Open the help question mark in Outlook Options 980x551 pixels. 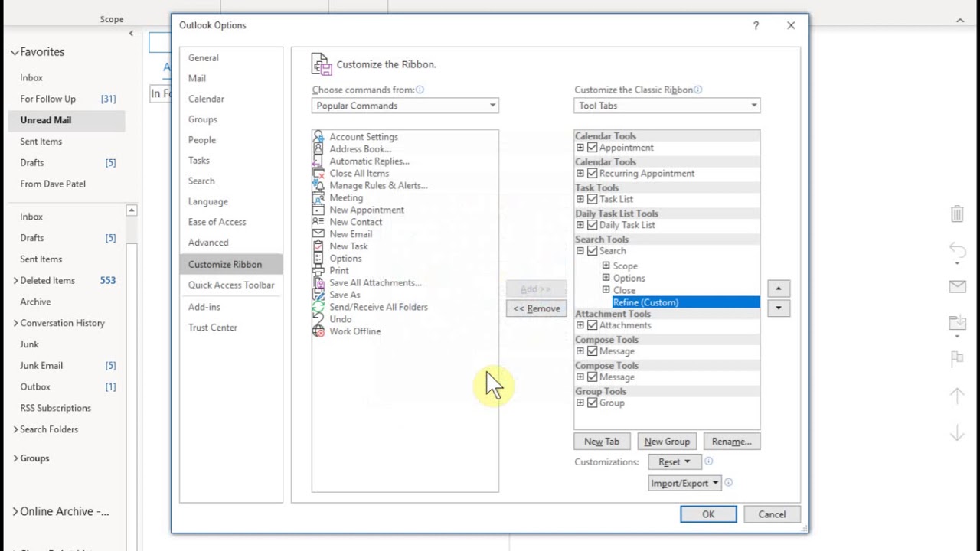pos(756,25)
